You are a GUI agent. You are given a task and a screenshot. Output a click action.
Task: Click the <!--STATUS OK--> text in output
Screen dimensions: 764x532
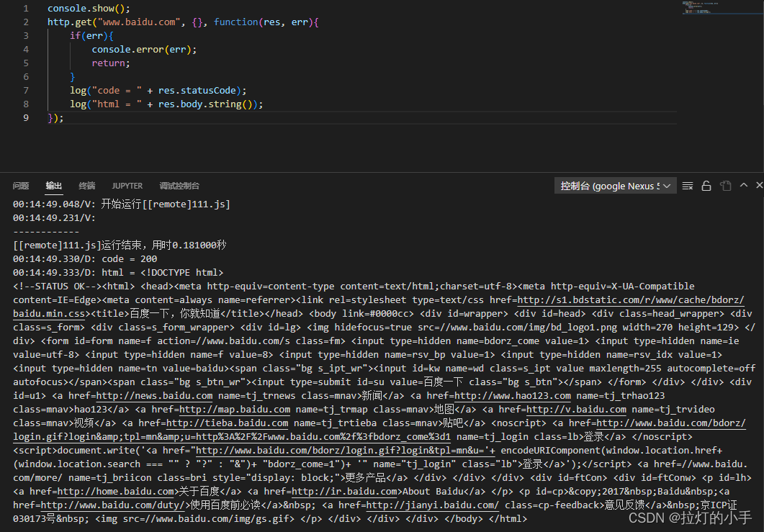coord(57,287)
